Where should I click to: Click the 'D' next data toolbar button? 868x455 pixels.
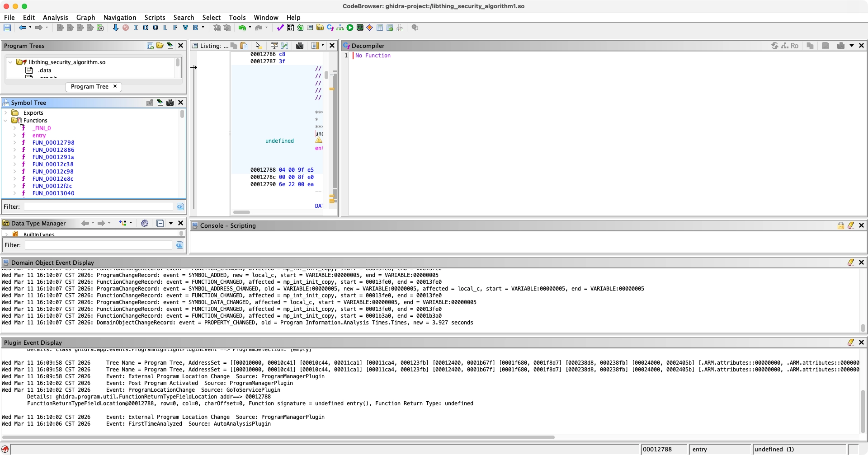coord(146,28)
